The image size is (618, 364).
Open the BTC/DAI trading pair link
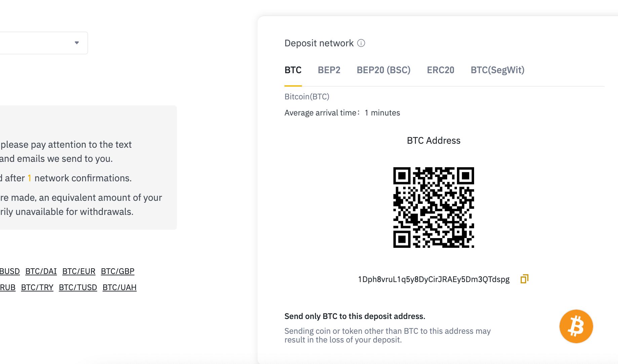pos(41,271)
